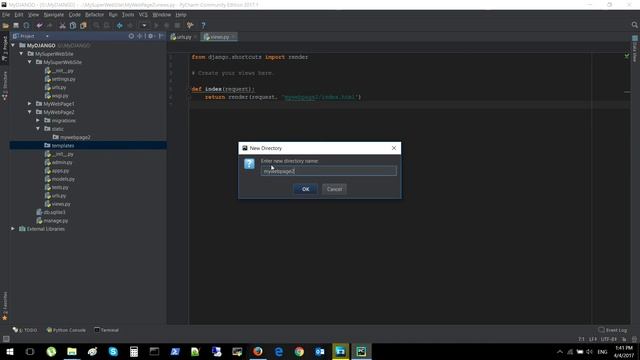Expand the migrations folder

pos(38,120)
